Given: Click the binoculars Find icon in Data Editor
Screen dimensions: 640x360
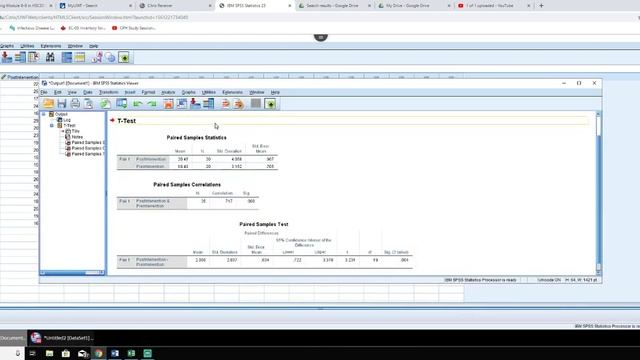Looking at the screenshot, I should pos(50,57).
